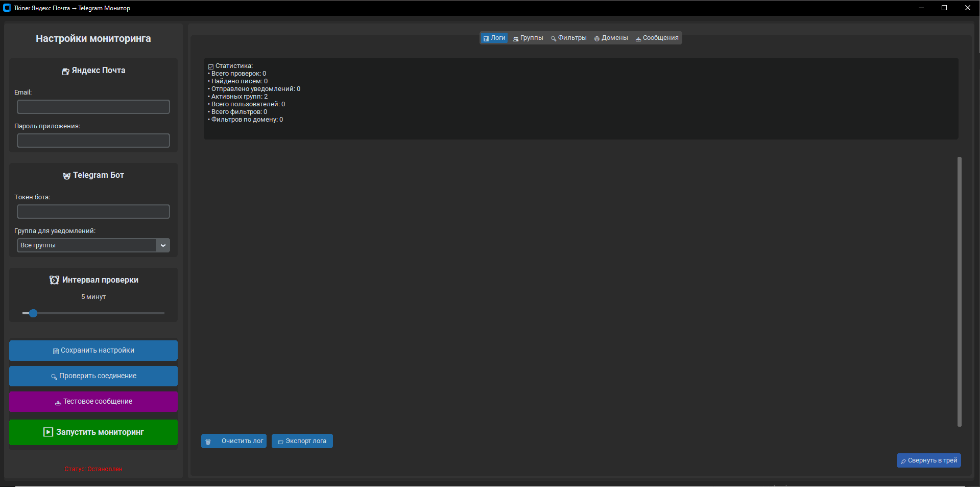The height and width of the screenshot is (487, 980).
Task: Click the trash icon on Очистить лог
Action: (x=208, y=442)
